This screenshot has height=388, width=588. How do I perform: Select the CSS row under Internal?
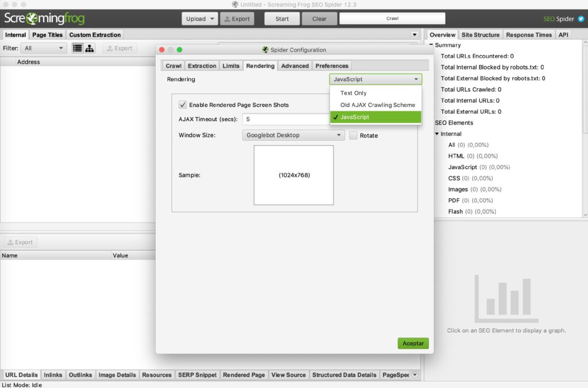470,178
